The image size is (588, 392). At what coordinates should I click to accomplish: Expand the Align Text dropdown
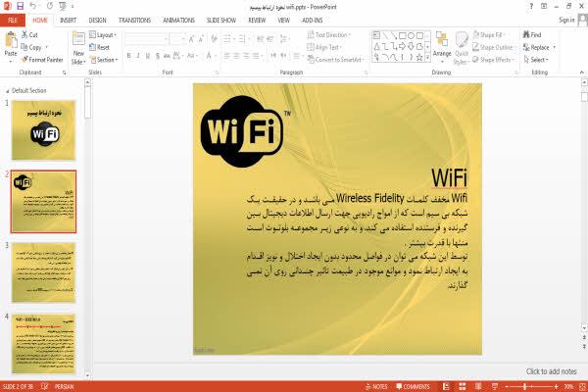324,47
